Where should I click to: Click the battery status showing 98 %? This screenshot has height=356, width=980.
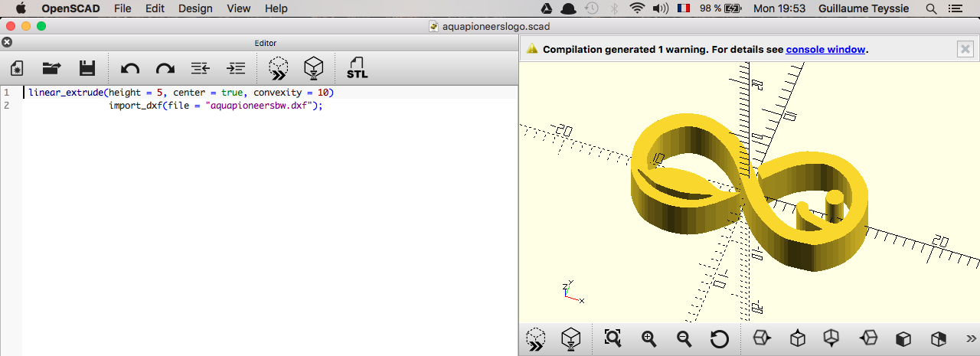(x=720, y=8)
